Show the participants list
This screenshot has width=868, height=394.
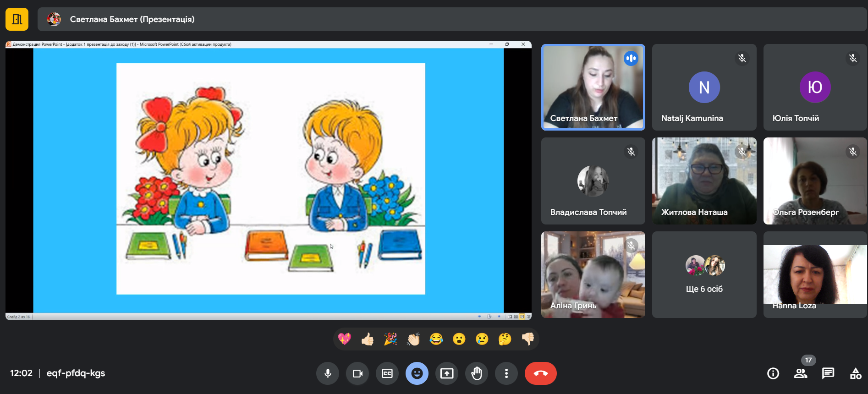pyautogui.click(x=801, y=373)
